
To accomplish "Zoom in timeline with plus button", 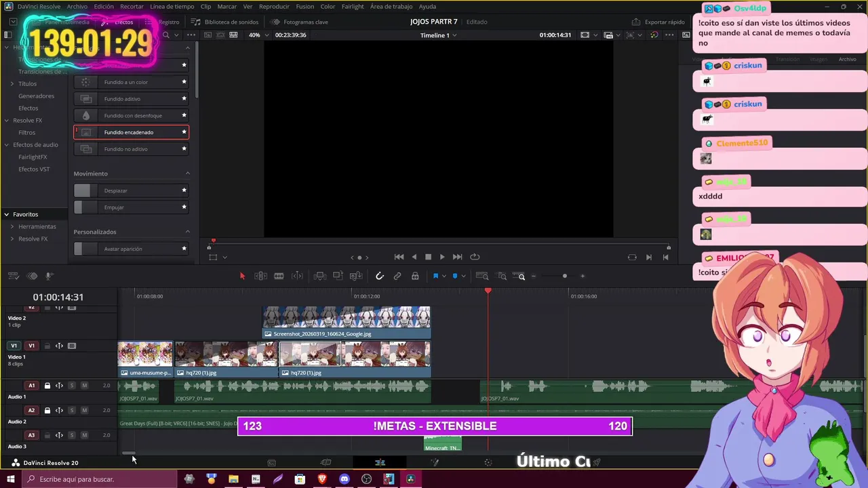I will 583,276.
